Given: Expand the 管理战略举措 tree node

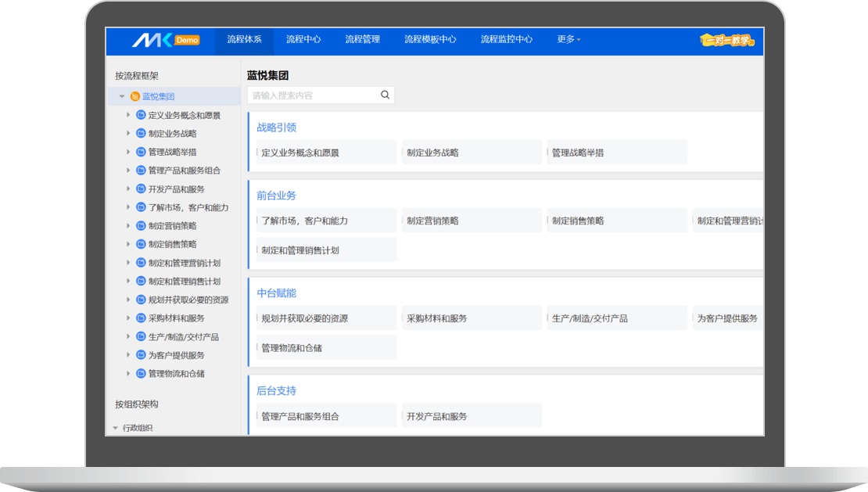Looking at the screenshot, I should click(x=128, y=153).
